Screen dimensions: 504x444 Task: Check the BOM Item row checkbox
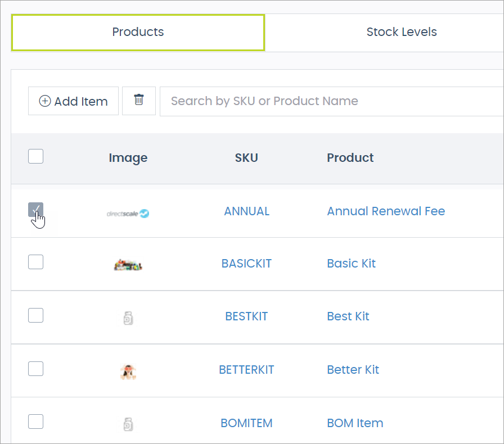pos(35,422)
